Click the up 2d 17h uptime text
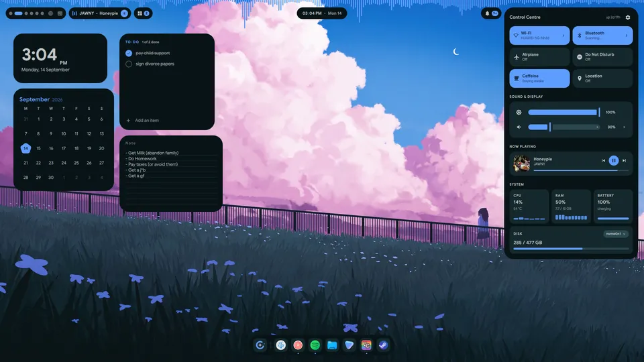 click(612, 17)
